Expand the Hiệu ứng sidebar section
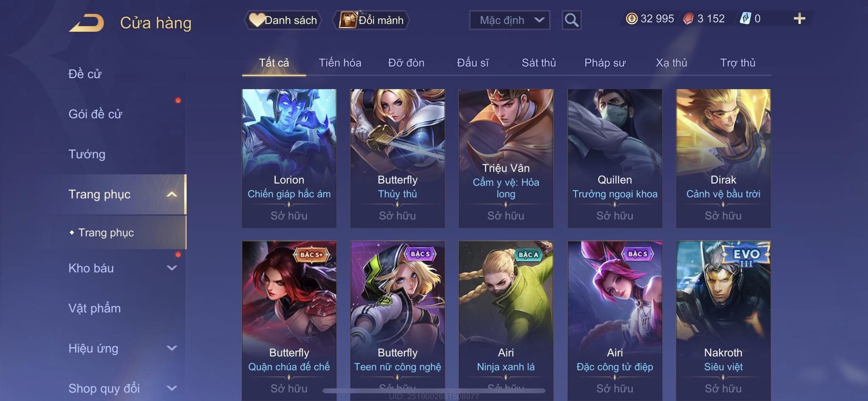The width and height of the screenshot is (868, 401). [x=172, y=348]
